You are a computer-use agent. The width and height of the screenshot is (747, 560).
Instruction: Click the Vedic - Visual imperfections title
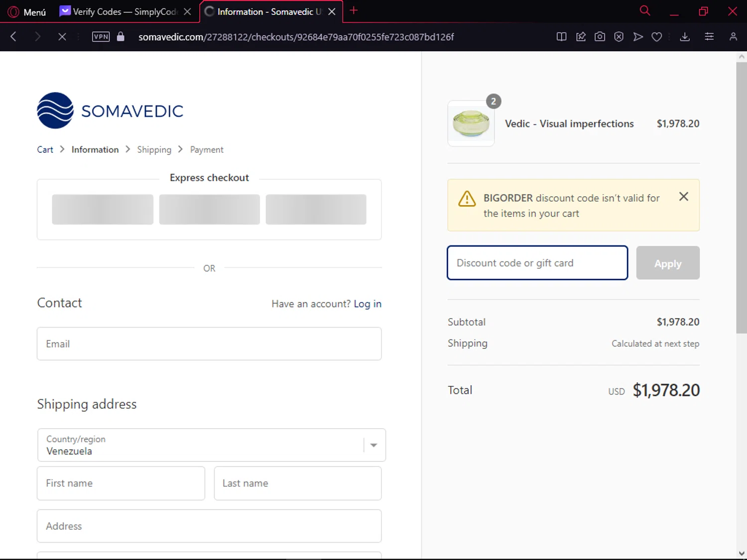(x=569, y=123)
